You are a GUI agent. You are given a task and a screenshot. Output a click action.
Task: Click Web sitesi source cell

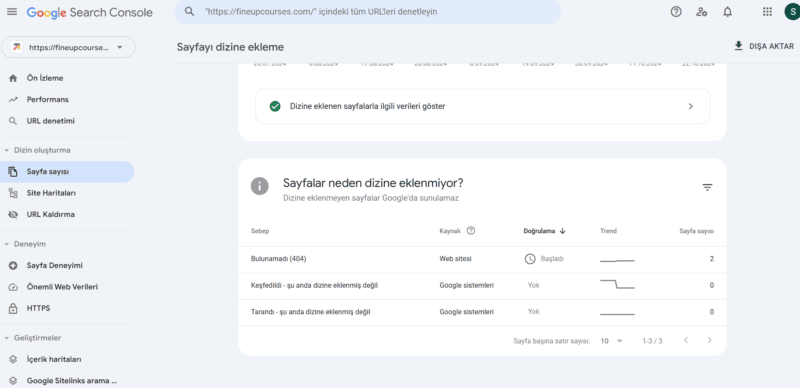click(x=456, y=259)
